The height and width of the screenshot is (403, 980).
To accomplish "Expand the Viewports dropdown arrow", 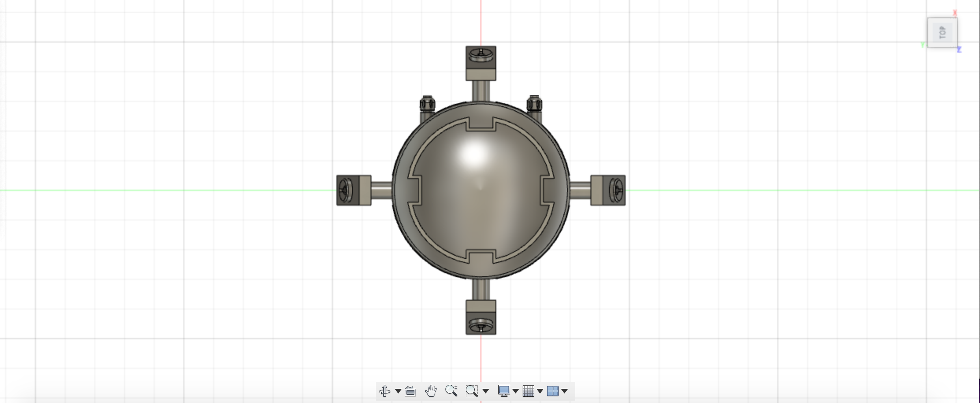I will (x=564, y=391).
